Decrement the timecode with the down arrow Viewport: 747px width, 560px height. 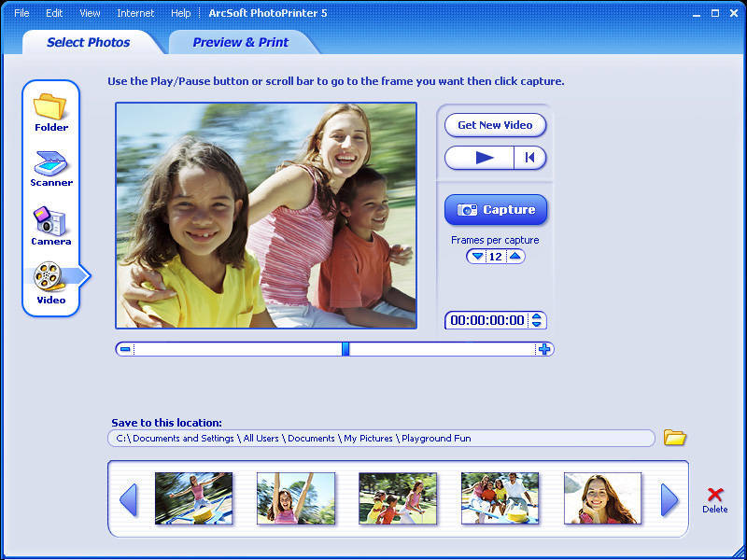(x=536, y=324)
